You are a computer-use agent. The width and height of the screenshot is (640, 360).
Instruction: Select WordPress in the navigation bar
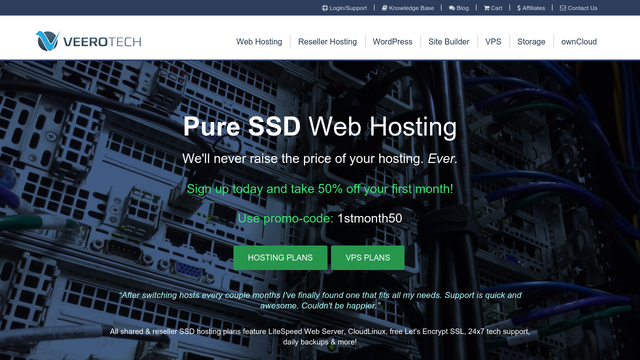click(x=392, y=42)
